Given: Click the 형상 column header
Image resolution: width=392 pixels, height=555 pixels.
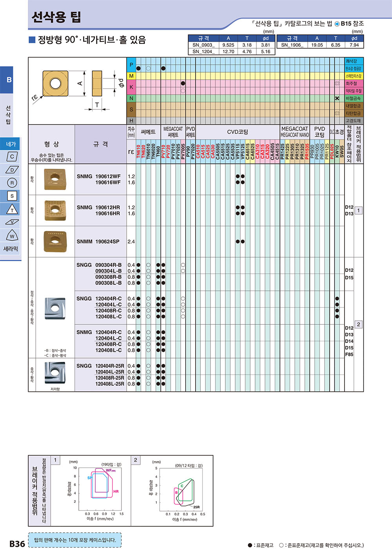Looking at the screenshot, I should point(51,144).
